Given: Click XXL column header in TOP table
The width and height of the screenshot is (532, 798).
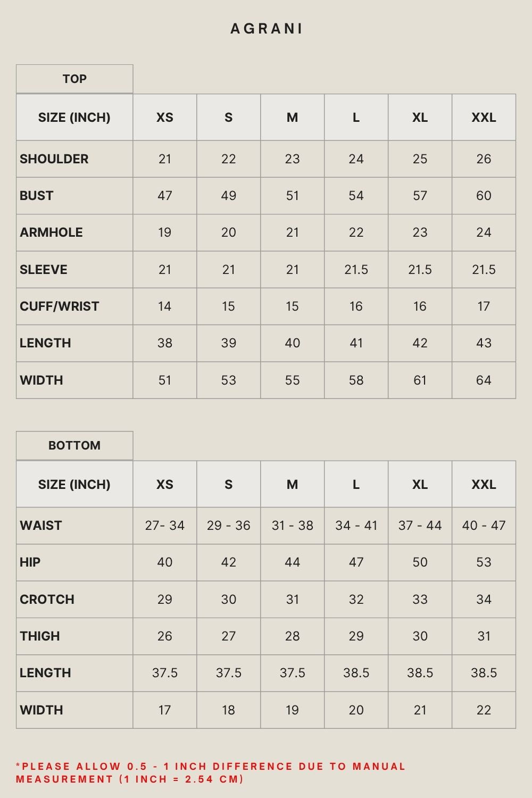Looking at the screenshot, I should click(484, 118).
